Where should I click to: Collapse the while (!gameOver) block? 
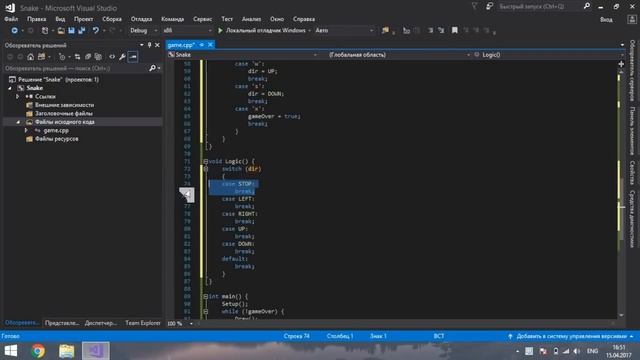[205, 312]
